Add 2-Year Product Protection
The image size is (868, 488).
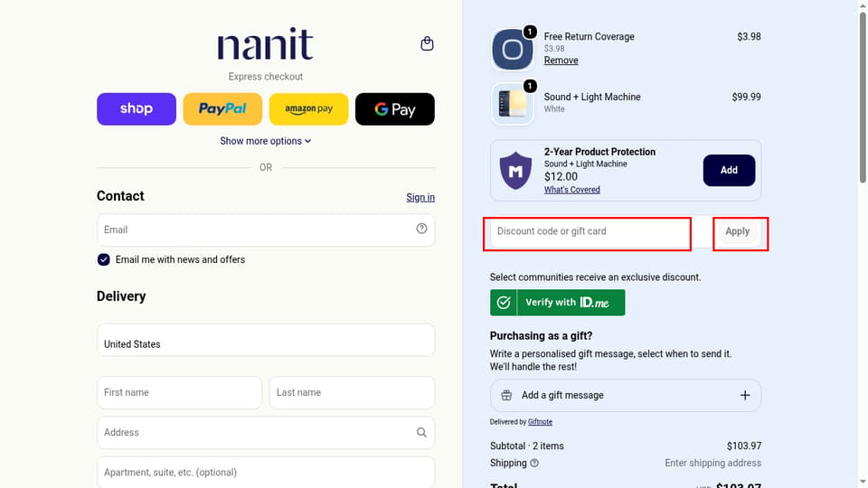coord(729,171)
